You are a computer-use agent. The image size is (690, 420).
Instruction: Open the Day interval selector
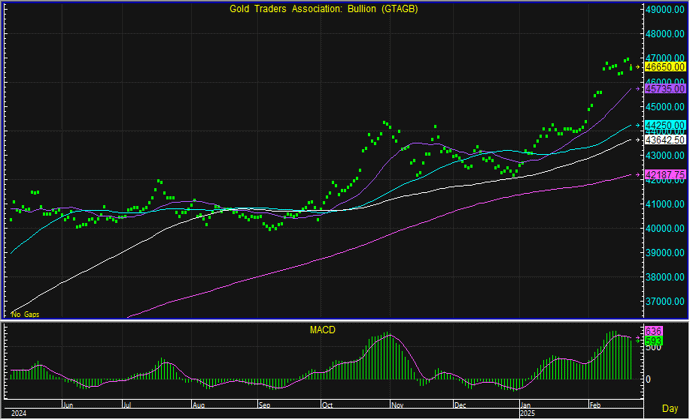pyautogui.click(x=669, y=412)
